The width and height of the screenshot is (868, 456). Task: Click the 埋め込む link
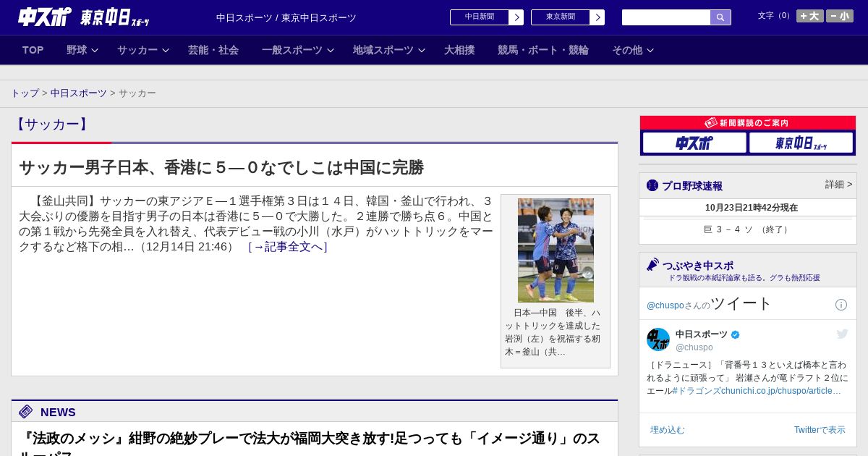pos(667,430)
